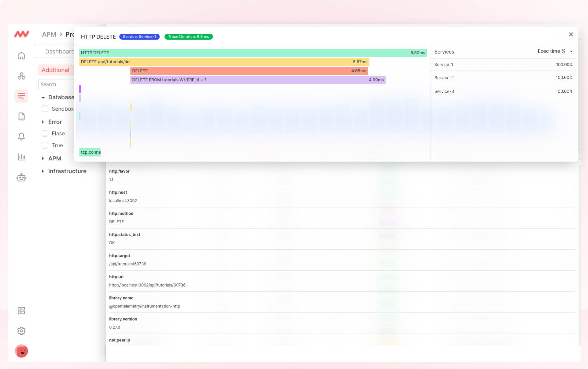588x369 pixels.
Task: Open the logs document icon
Action: coord(21,116)
